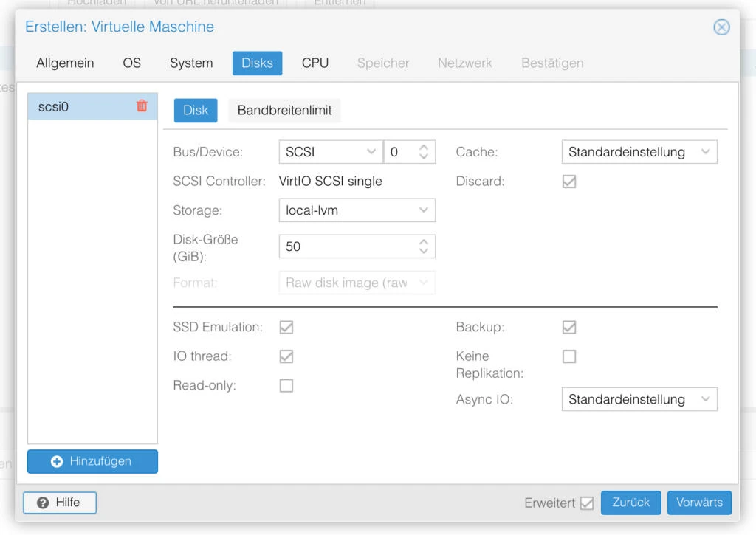
Task: Enable Keine Replikation checkbox
Action: click(569, 356)
